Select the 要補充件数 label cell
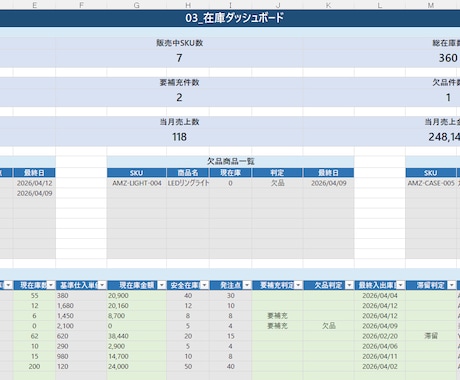The height and width of the screenshot is (380, 460). (x=179, y=82)
